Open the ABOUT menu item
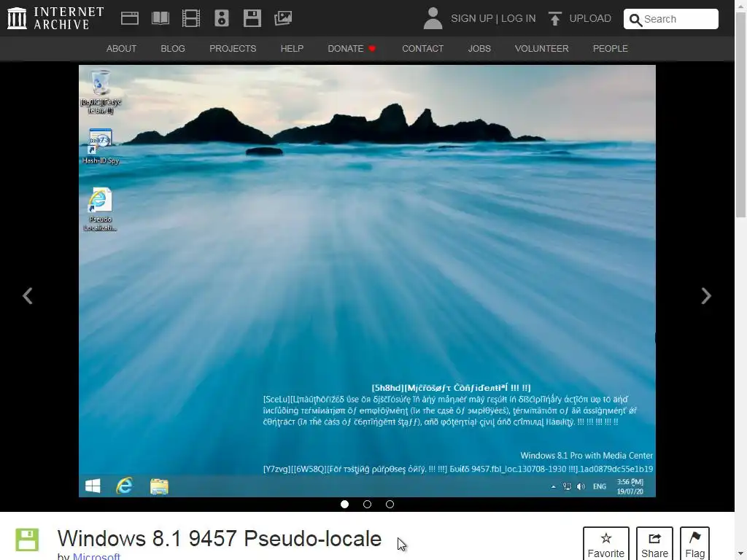 click(122, 49)
